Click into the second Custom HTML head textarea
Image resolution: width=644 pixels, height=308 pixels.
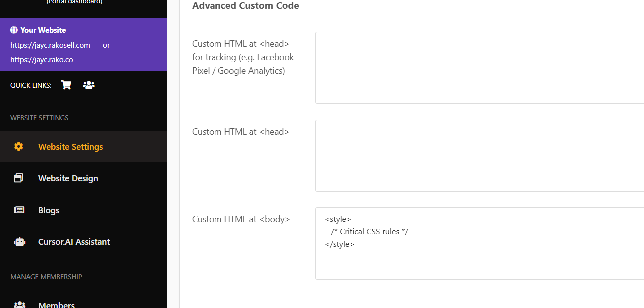click(x=479, y=156)
